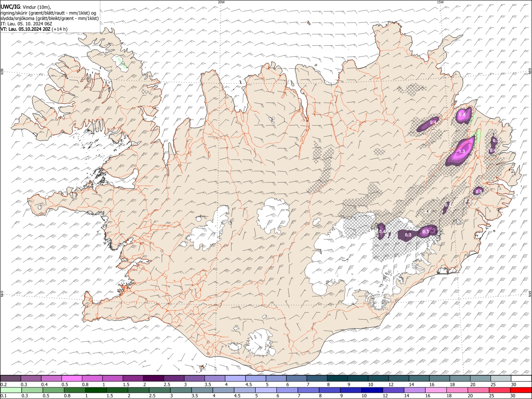This screenshot has width=532, height=399.
Task: Click the 'VT: Lau. 05.10.2024 20Z (+14 h)' line
Action: pyautogui.click(x=34, y=29)
